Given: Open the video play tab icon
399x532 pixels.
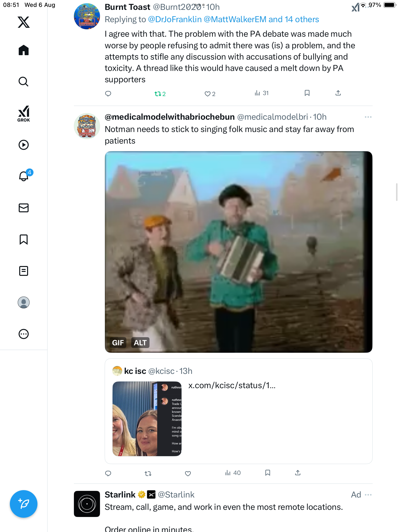Looking at the screenshot, I should 24,145.
